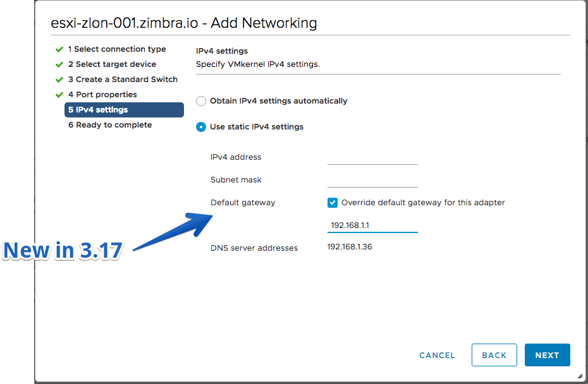
Task: Click the green checkmark beside Select connection type
Action: (59, 49)
